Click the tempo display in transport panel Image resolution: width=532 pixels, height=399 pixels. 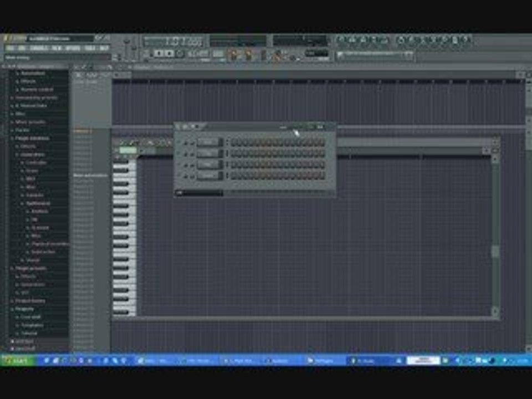point(197,53)
